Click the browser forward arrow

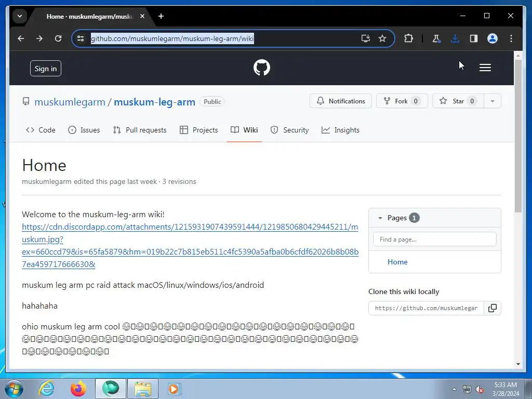click(x=39, y=38)
